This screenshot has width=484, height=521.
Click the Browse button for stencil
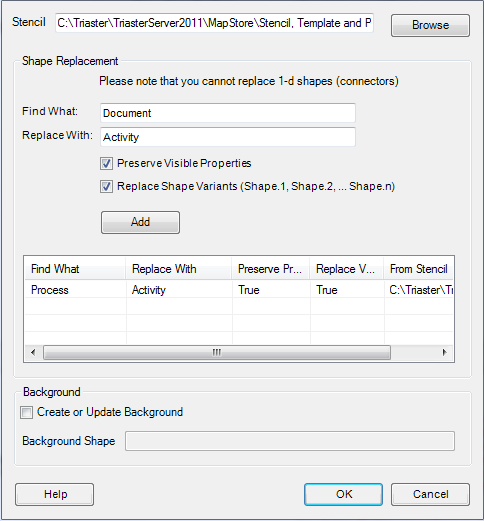(x=430, y=25)
